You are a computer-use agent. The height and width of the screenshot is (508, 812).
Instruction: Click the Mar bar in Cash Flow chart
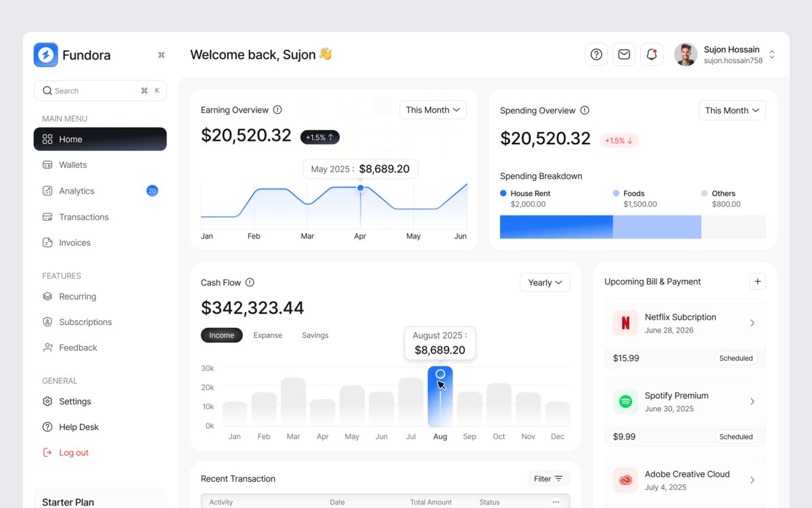[x=293, y=402]
